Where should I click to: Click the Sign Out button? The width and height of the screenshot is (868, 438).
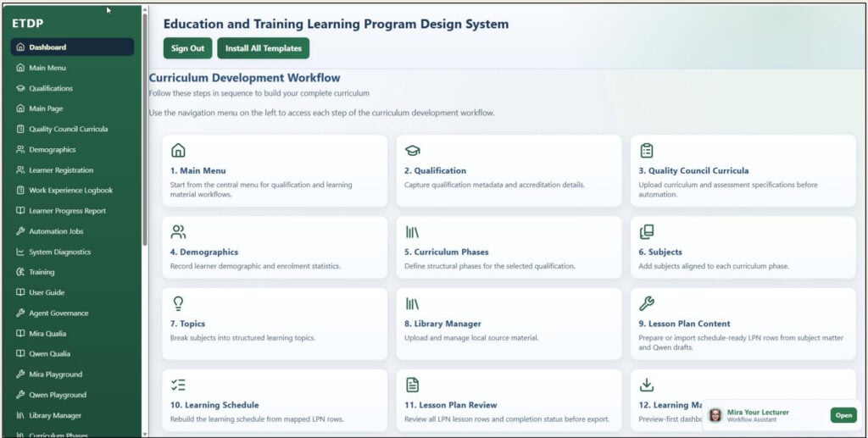[187, 48]
